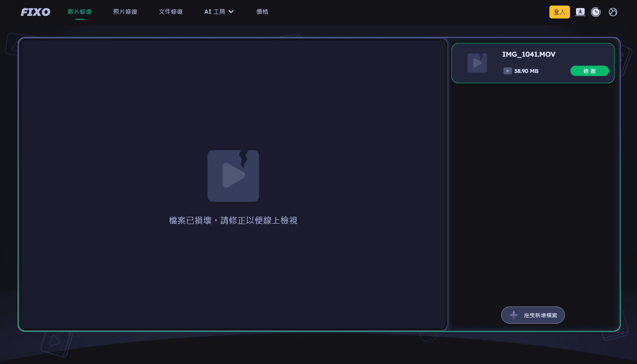Click the green 修復 repair button

(589, 71)
